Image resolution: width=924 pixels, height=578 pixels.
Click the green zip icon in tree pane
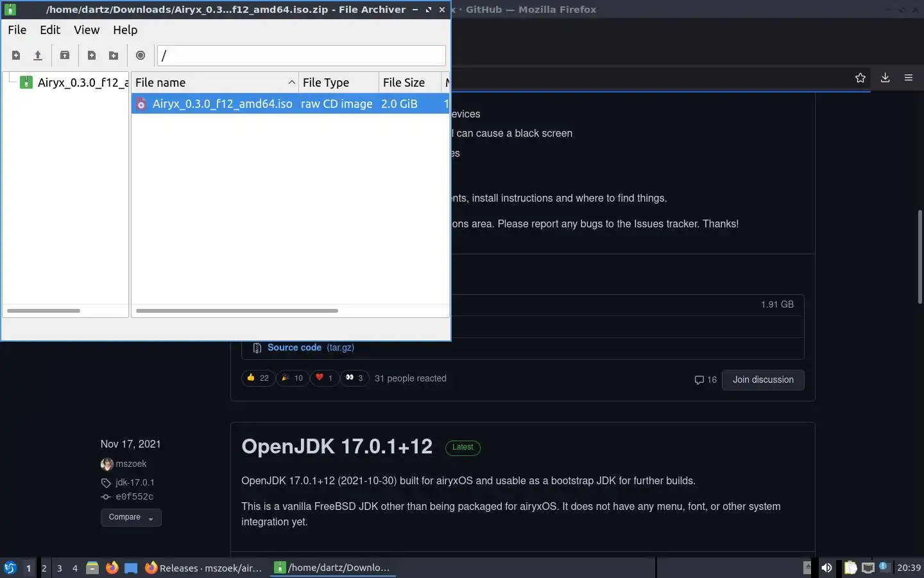click(x=26, y=82)
